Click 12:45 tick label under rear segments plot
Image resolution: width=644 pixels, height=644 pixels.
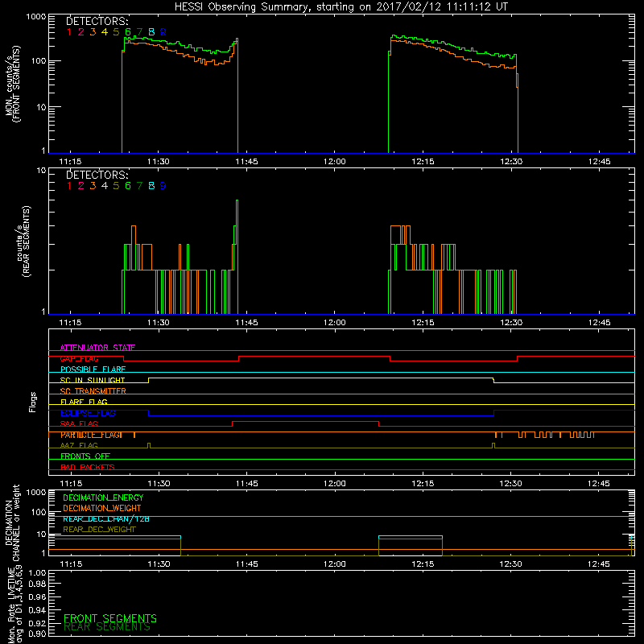(599, 323)
